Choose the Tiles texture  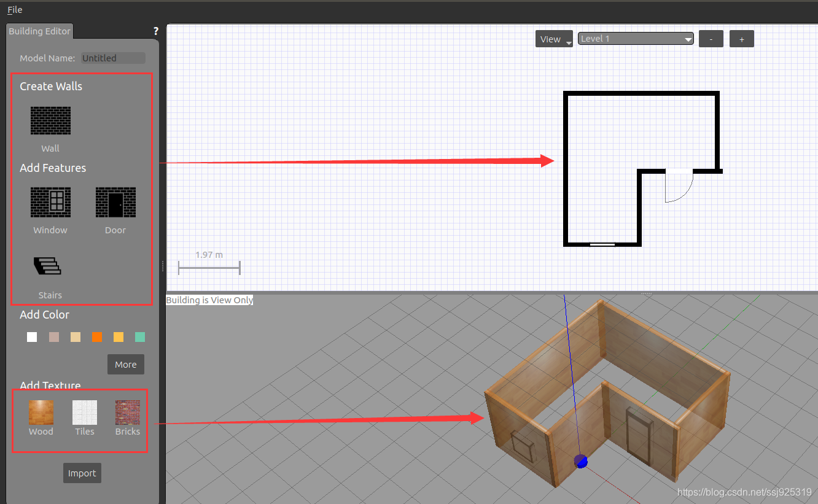click(85, 413)
